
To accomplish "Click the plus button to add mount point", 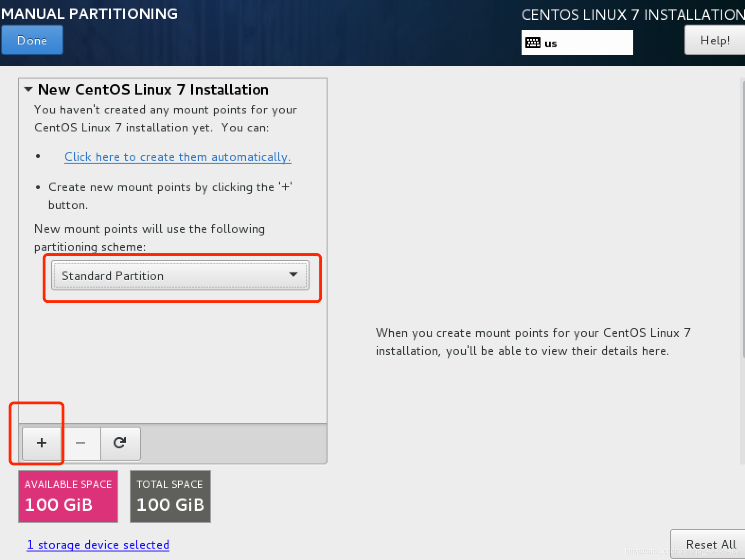I will click(x=42, y=443).
